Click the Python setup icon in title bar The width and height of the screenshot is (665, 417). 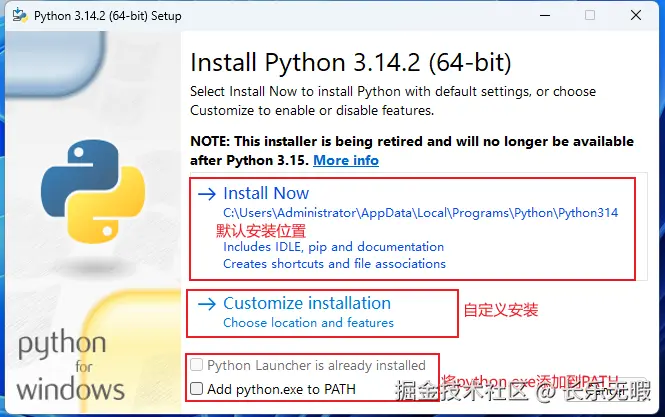point(20,16)
